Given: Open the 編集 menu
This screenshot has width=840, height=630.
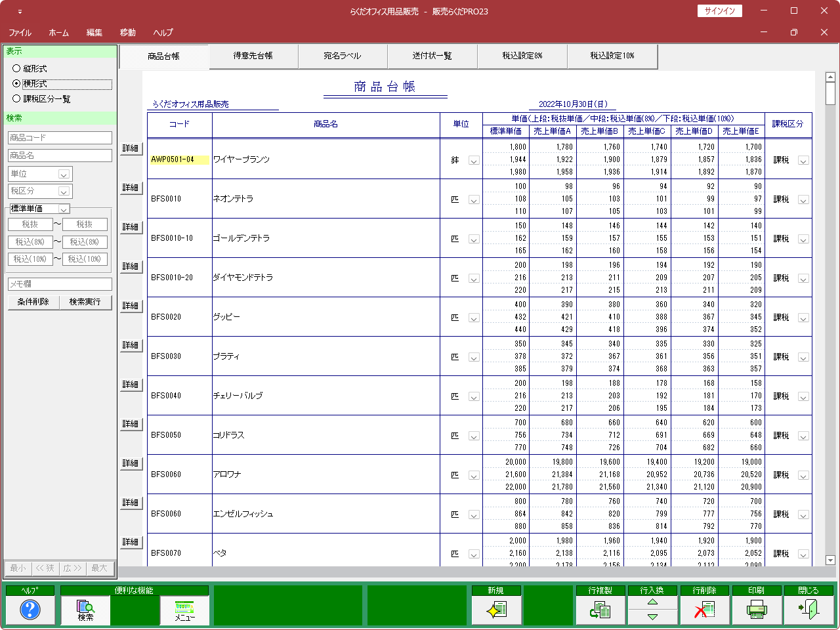Looking at the screenshot, I should 94,32.
